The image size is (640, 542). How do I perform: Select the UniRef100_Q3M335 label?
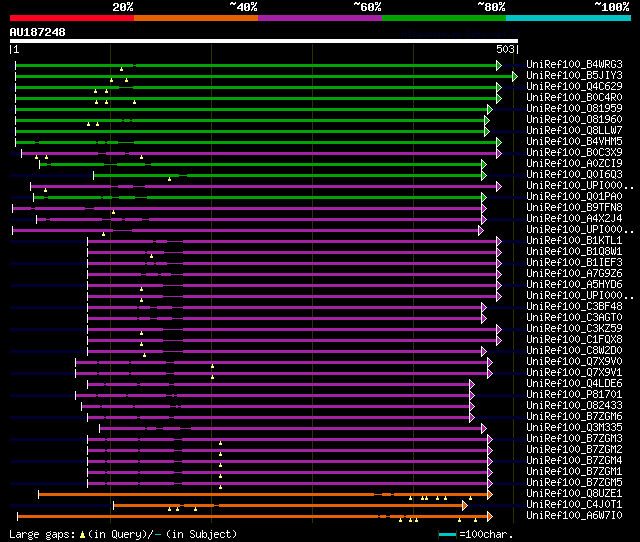point(574,428)
